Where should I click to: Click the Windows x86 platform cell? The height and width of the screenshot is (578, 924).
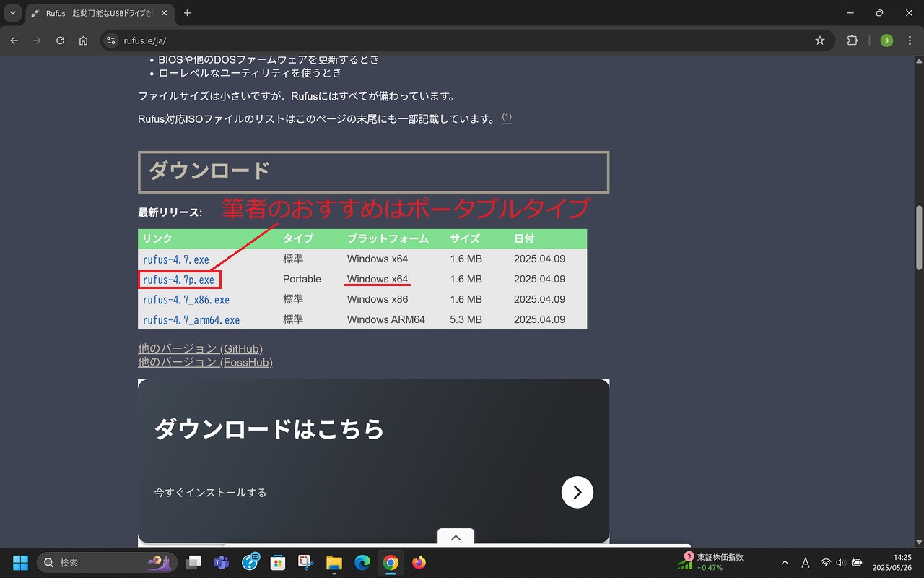[x=377, y=299]
